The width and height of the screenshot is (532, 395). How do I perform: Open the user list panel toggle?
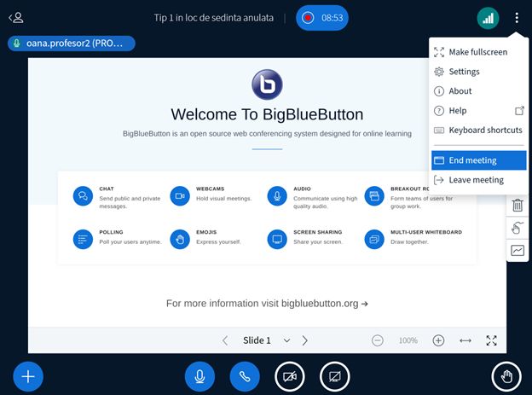(16, 17)
